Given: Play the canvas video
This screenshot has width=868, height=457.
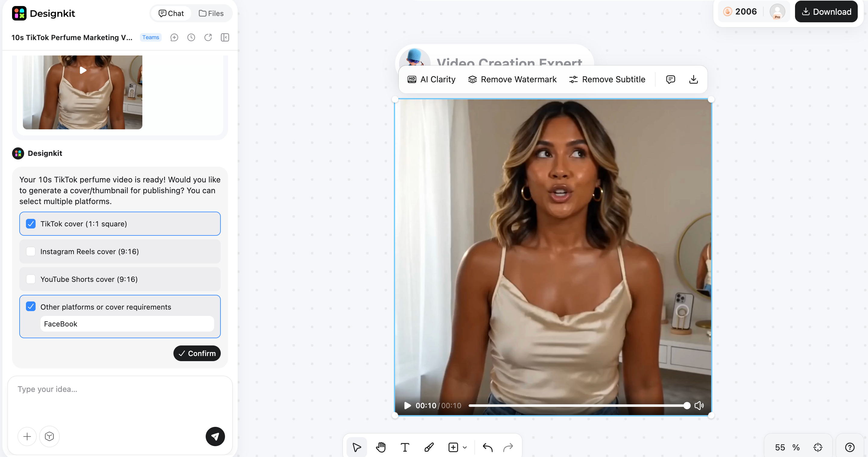Looking at the screenshot, I should (407, 405).
